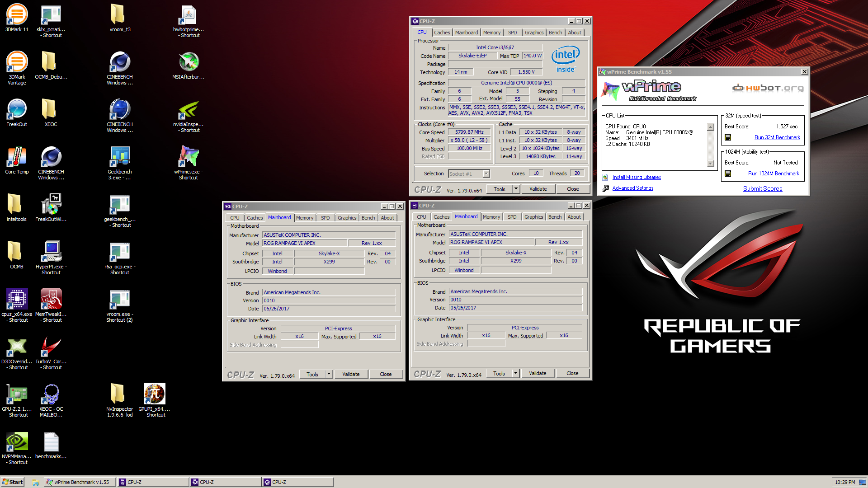
Task: Open the benchmarks text file icon
Action: click(51, 441)
